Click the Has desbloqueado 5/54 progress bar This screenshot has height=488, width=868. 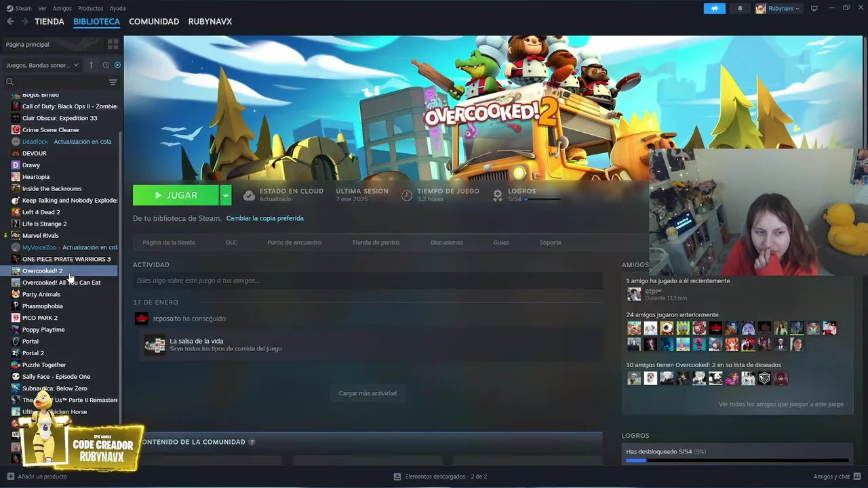coord(737,460)
